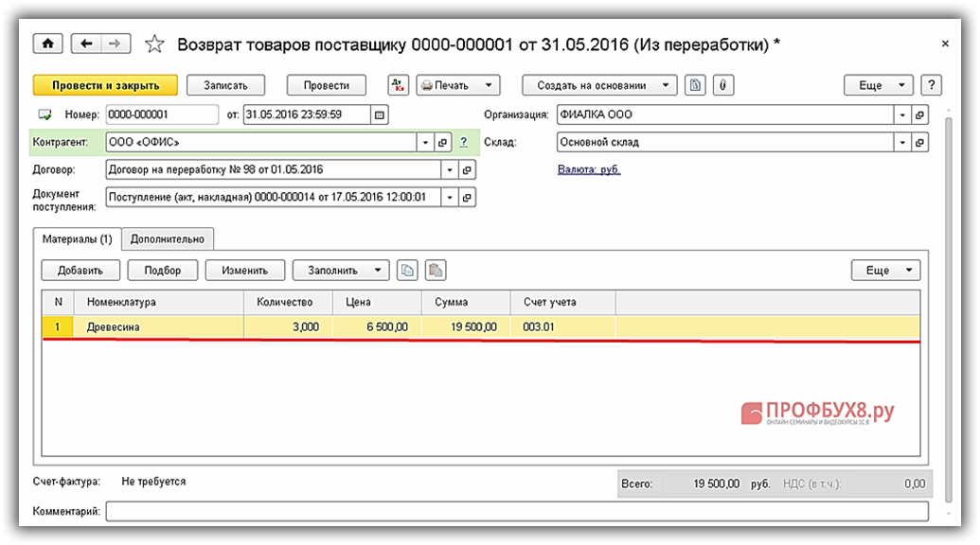This screenshot has height=545, width=980.
Task: Copy rows icon in Материалы toolbar
Action: click(x=407, y=271)
